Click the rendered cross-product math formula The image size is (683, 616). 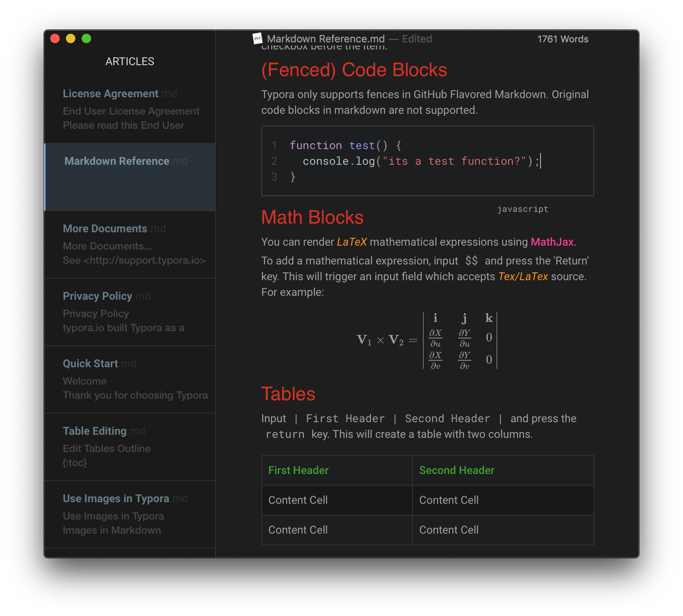[427, 340]
